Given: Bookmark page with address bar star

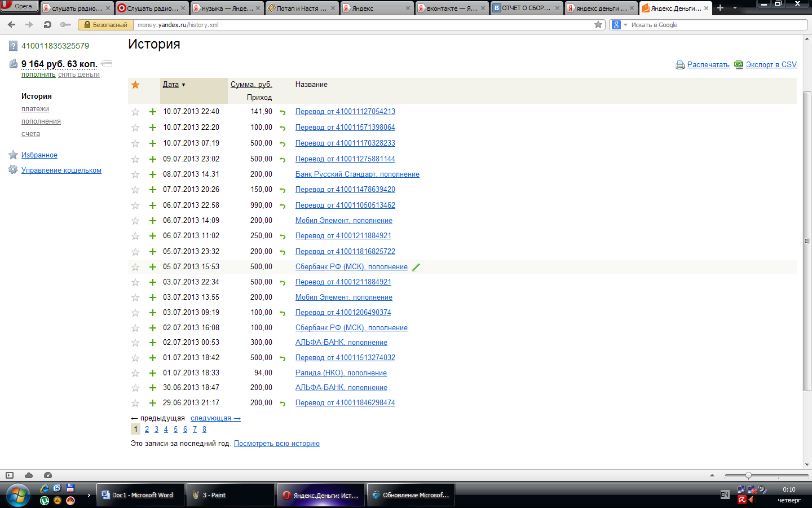Looking at the screenshot, I should [x=598, y=25].
